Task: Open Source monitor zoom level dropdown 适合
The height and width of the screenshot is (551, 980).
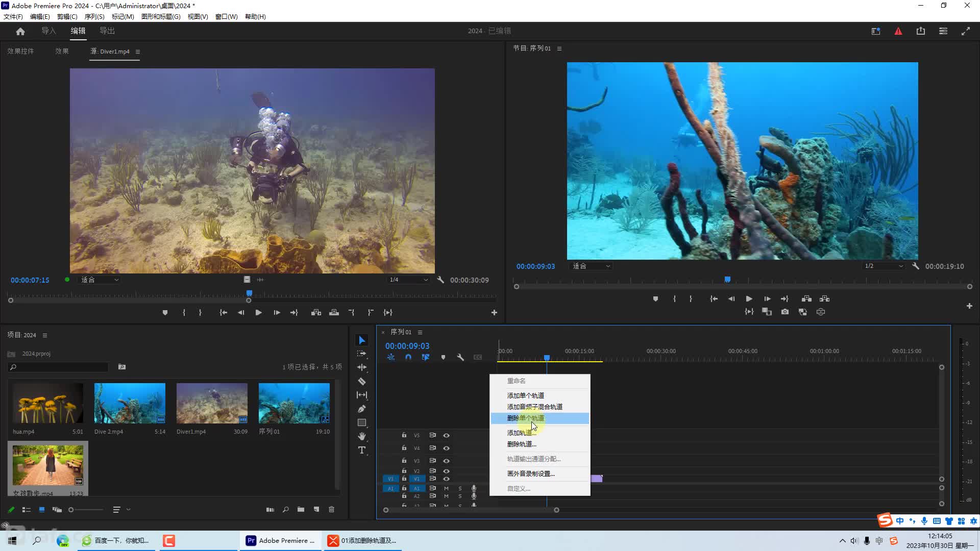Action: pos(100,280)
